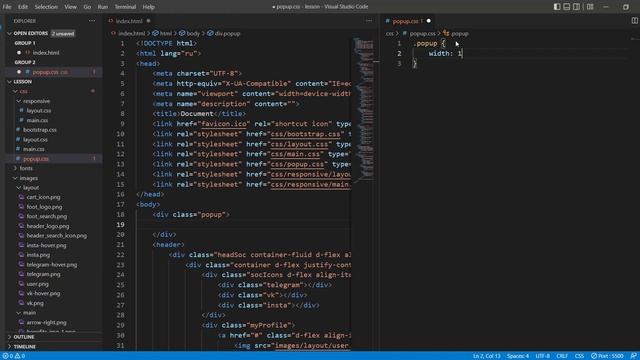Collapse the LESSON workspace section
The height and width of the screenshot is (360, 640).
9,82
